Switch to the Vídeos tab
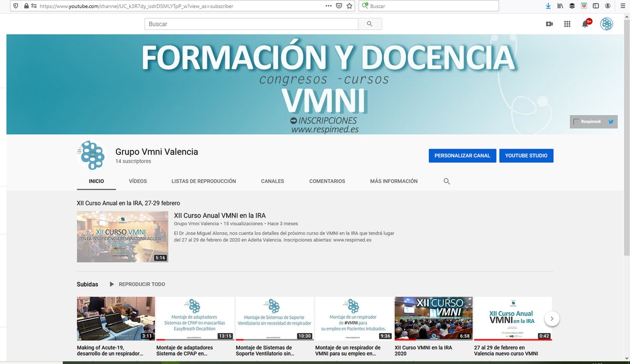630x364 pixels. (x=138, y=181)
